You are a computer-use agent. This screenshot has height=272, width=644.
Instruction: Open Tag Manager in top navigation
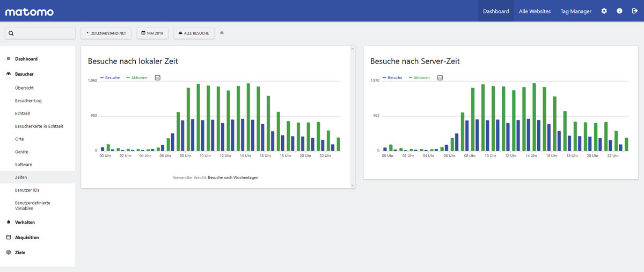pyautogui.click(x=576, y=11)
